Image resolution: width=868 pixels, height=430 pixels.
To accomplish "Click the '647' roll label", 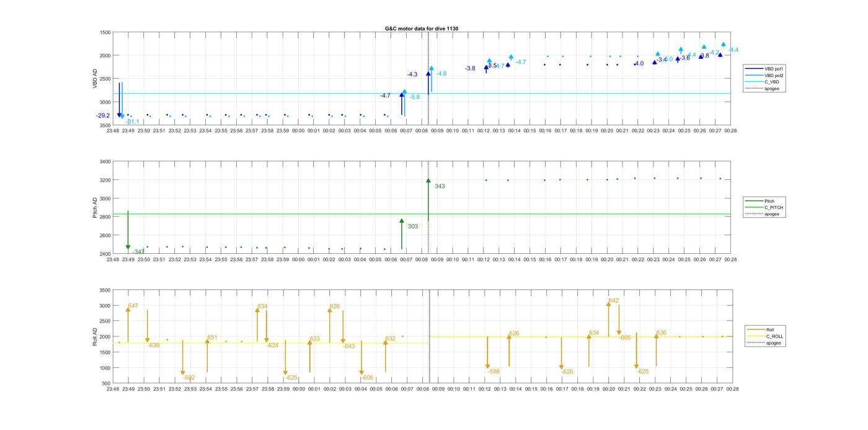I will coord(133,306).
